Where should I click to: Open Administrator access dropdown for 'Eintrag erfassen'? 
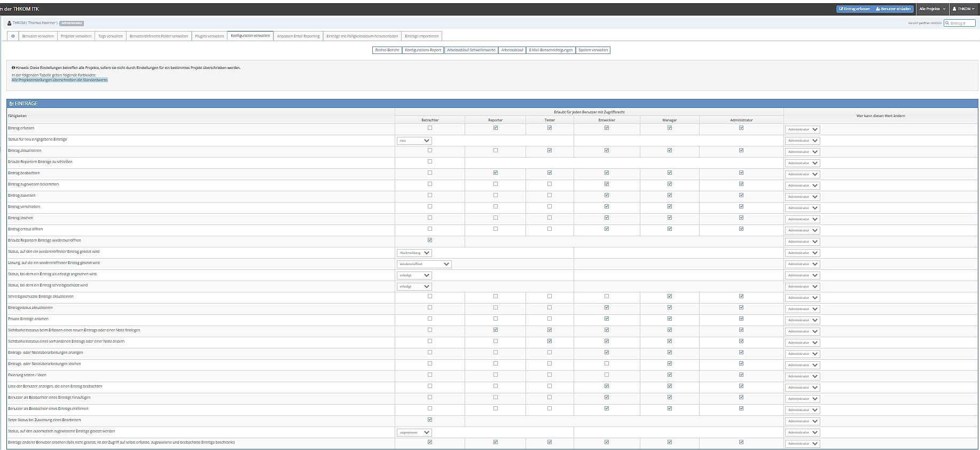(x=802, y=129)
